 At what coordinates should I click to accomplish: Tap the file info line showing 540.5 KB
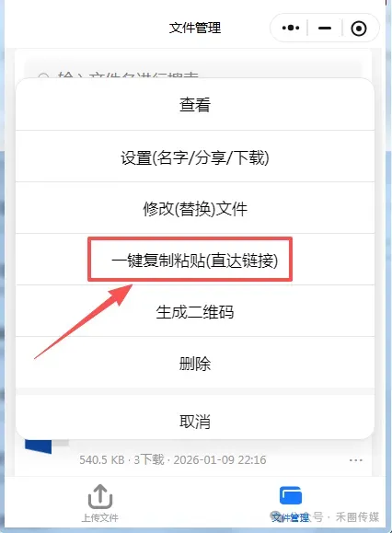[173, 460]
